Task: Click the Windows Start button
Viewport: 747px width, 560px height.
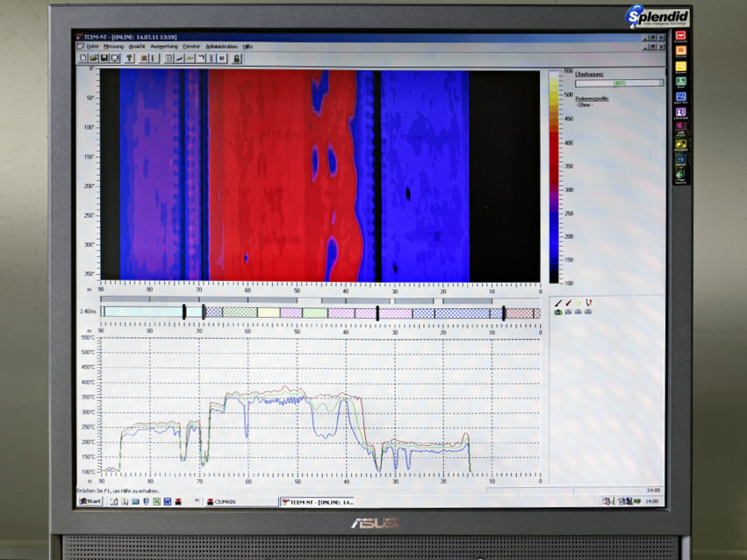Action: (x=90, y=501)
